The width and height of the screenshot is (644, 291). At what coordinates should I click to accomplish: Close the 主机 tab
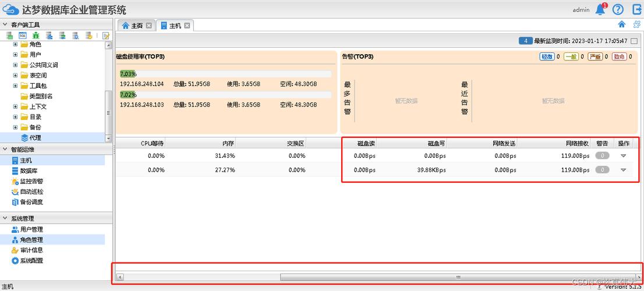(x=187, y=26)
